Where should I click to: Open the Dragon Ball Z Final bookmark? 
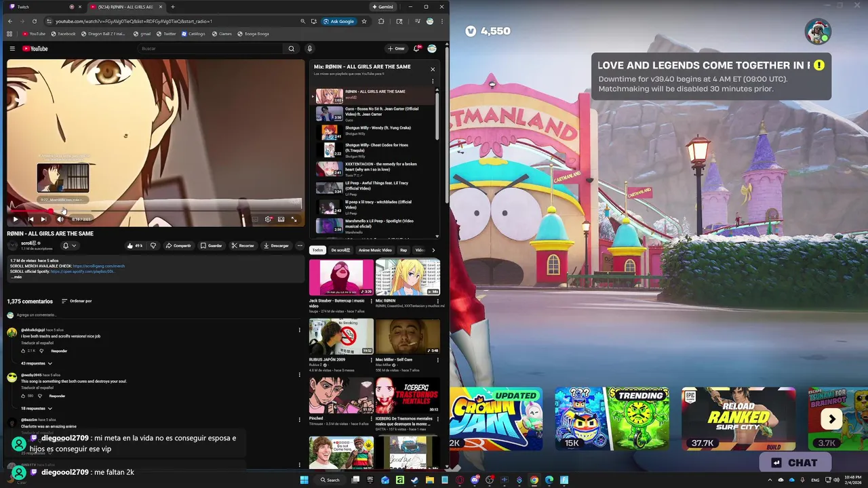103,34
